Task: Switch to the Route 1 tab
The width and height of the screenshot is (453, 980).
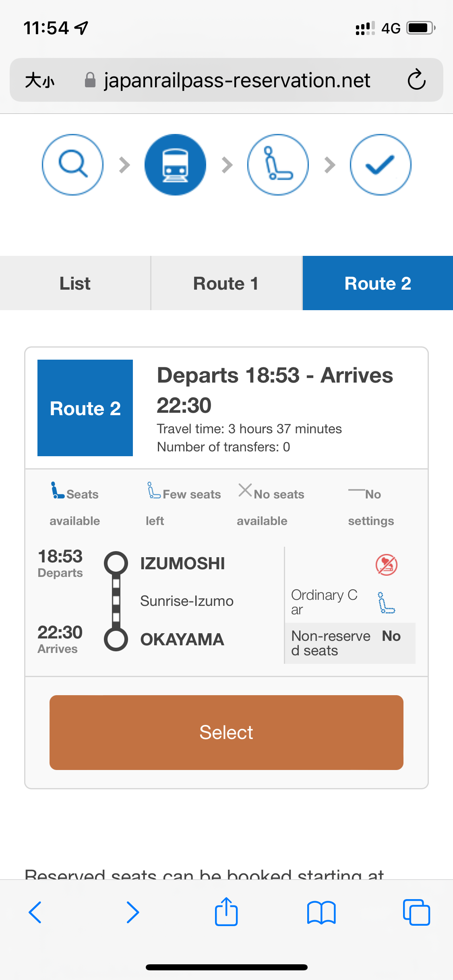Action: (x=226, y=283)
